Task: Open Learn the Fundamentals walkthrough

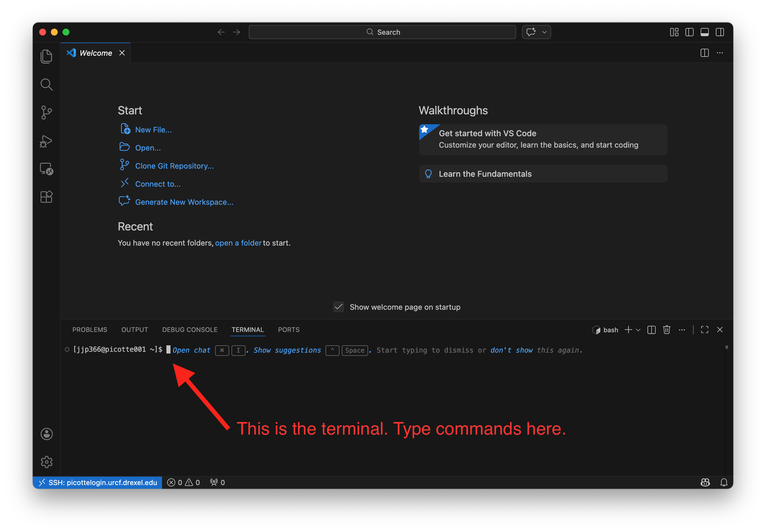Action: coord(485,174)
